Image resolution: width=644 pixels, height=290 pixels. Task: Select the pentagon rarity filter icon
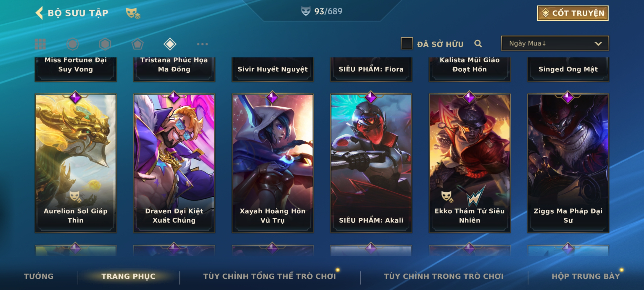coord(137,44)
